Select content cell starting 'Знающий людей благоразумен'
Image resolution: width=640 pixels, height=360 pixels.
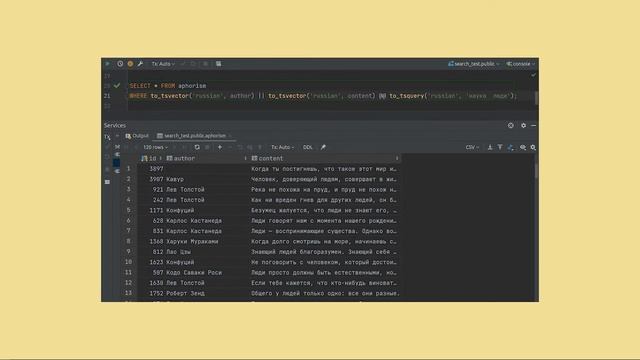pos(325,252)
